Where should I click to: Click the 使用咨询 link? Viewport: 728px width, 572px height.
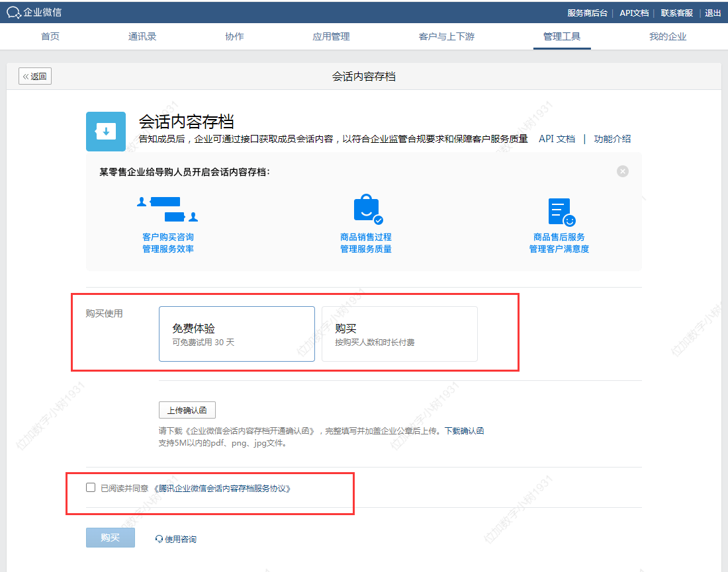181,539
